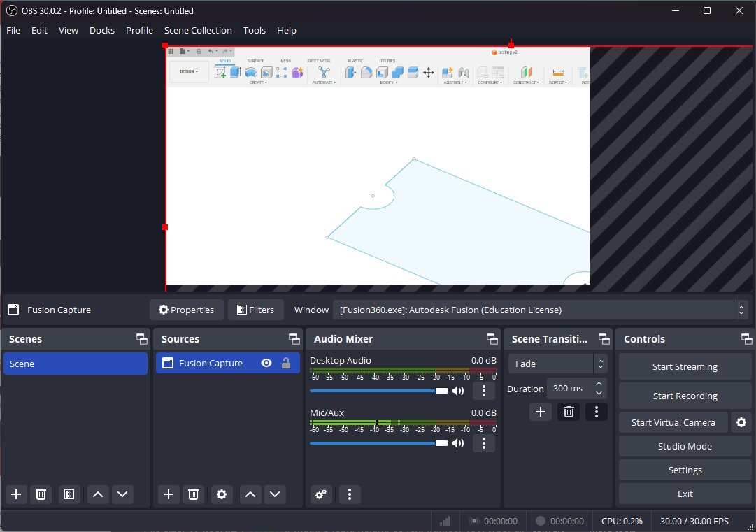Remove the selected scene via trash icon

pyautogui.click(x=41, y=494)
